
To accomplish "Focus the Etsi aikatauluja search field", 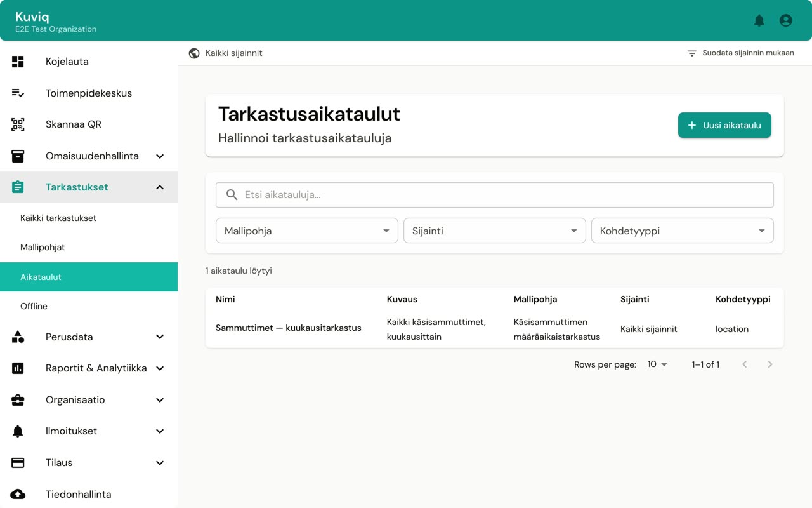I will [x=495, y=195].
